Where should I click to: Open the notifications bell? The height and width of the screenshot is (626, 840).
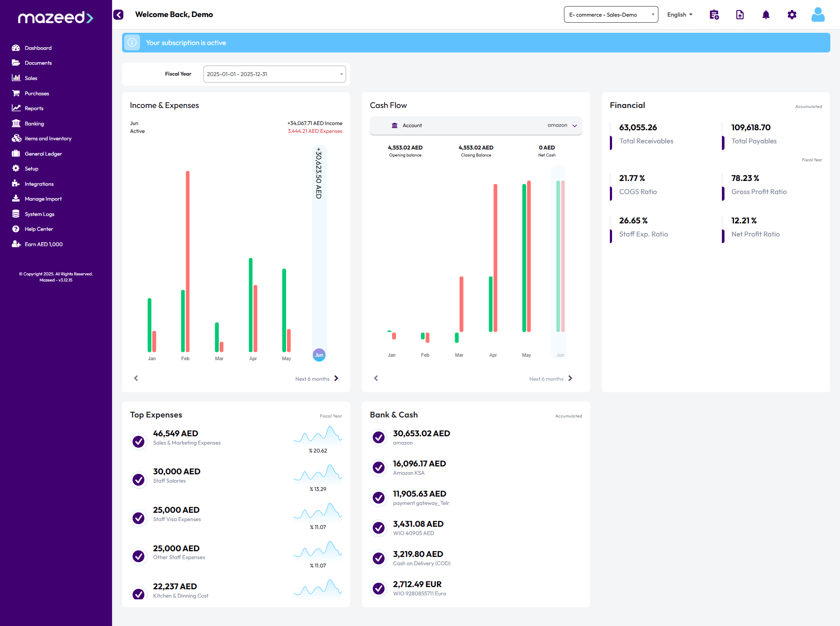[766, 15]
